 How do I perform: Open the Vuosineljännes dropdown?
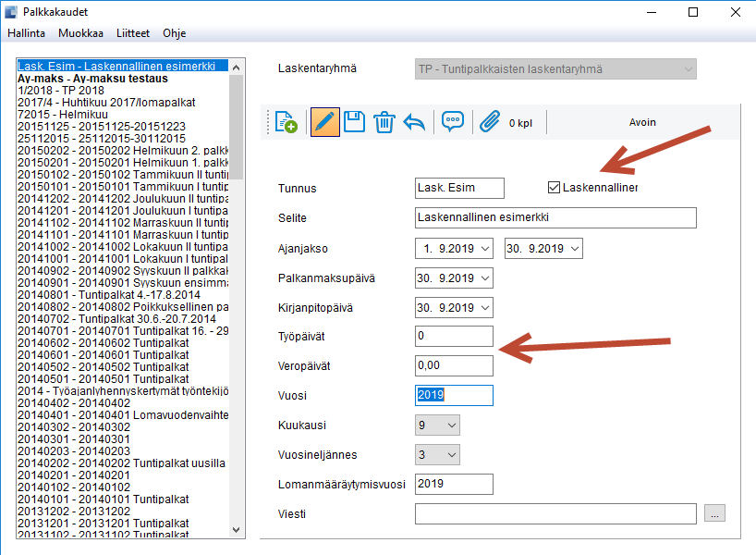point(437,454)
